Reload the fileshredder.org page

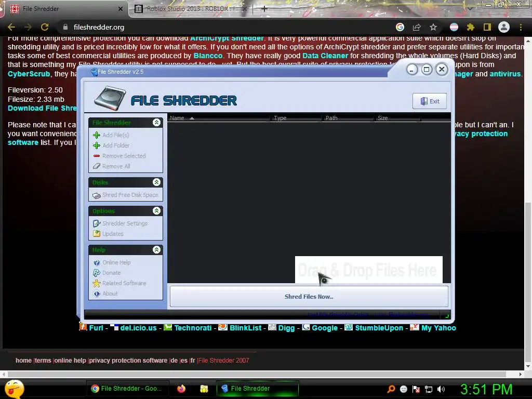45,27
